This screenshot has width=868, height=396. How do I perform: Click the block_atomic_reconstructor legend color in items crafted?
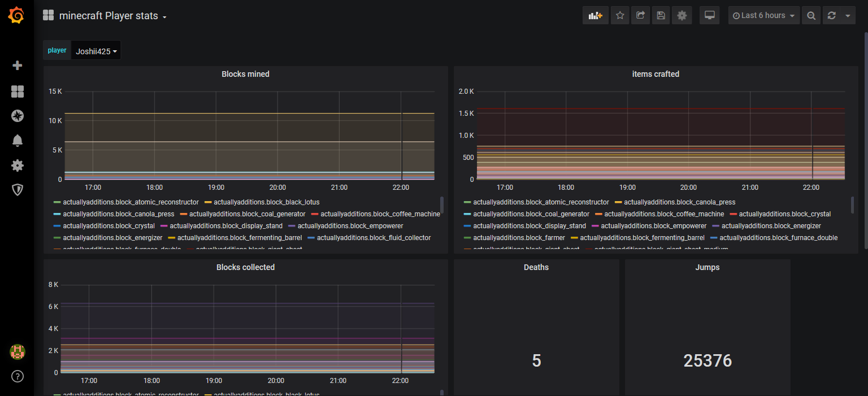pos(467,202)
